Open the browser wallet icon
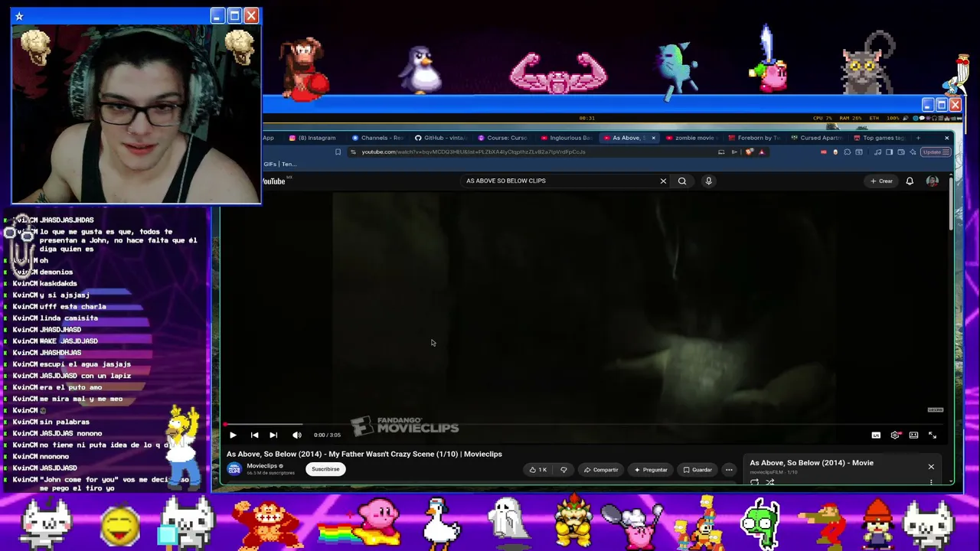980x551 pixels. point(900,152)
